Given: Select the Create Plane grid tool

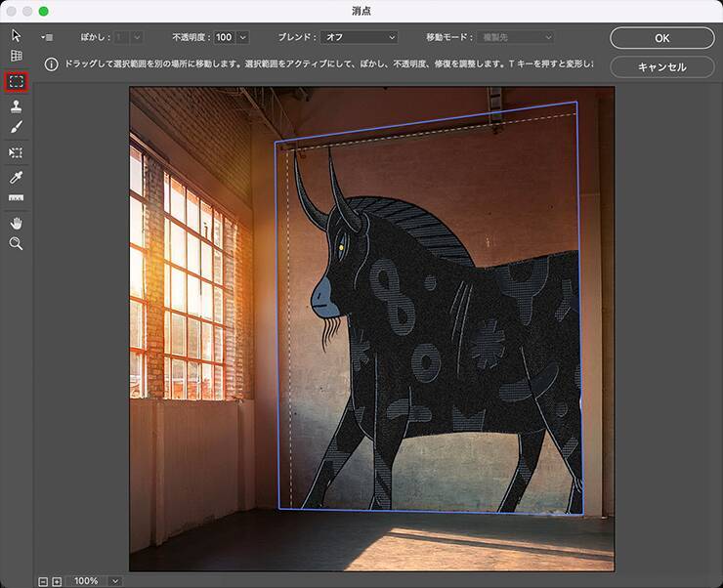Looking at the screenshot, I should (16, 58).
